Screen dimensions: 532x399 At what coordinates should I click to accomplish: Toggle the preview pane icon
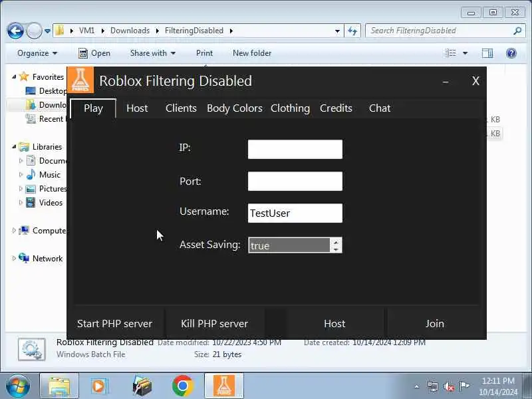pos(487,53)
